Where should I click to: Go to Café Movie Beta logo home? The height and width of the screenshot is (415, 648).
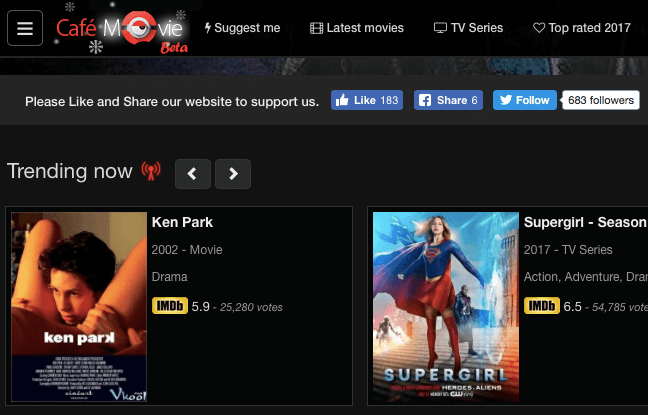point(122,29)
